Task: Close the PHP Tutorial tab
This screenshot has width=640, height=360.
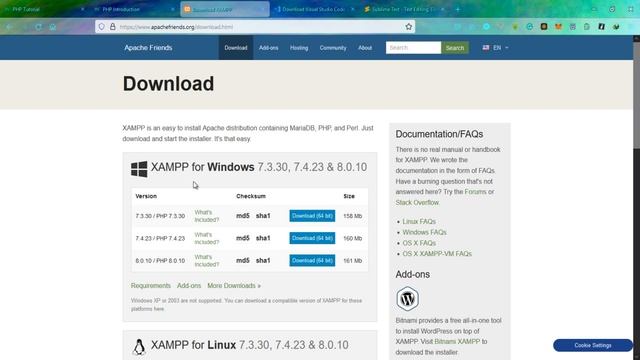Action: [83, 9]
